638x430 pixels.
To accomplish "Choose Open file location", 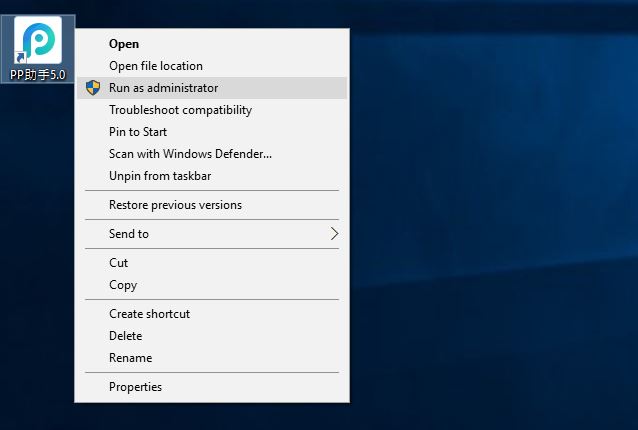I will click(155, 66).
